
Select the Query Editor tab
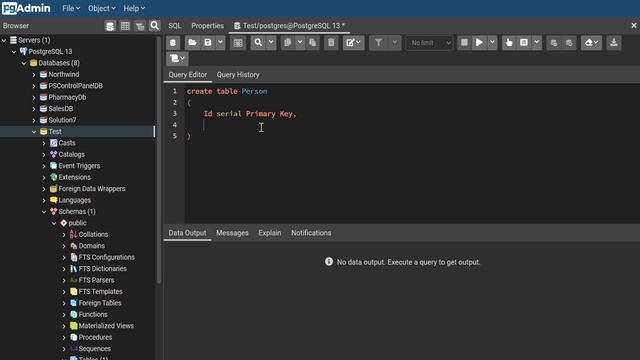tap(188, 75)
